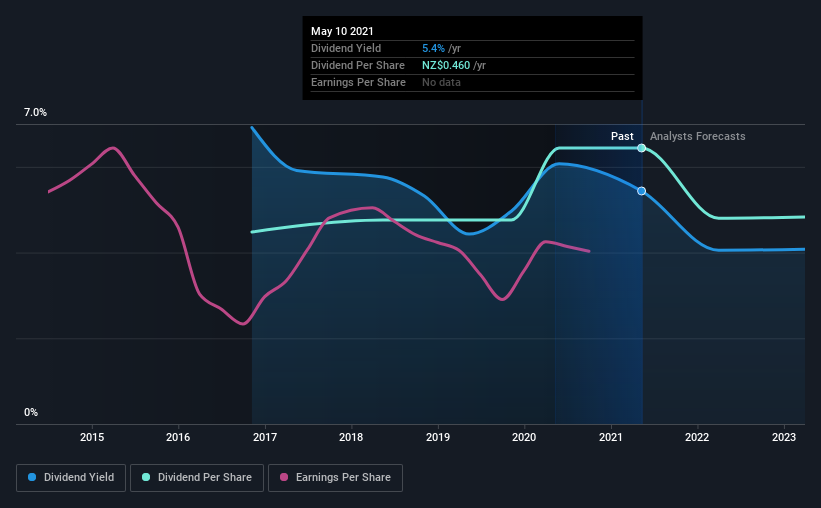
Task: Click the teal Dividend Per Share legend dot
Action: [146, 477]
